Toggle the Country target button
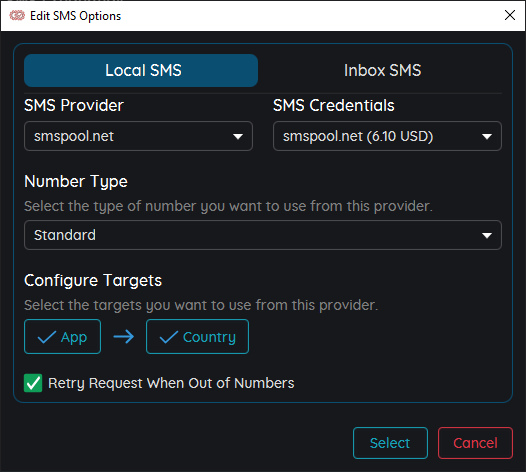The height and width of the screenshot is (472, 526). tap(197, 336)
